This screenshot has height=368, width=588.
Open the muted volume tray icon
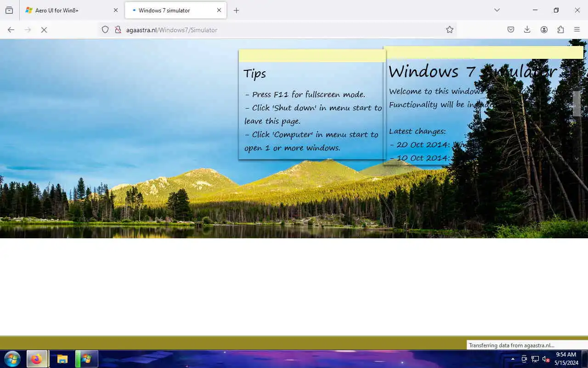pyautogui.click(x=546, y=359)
